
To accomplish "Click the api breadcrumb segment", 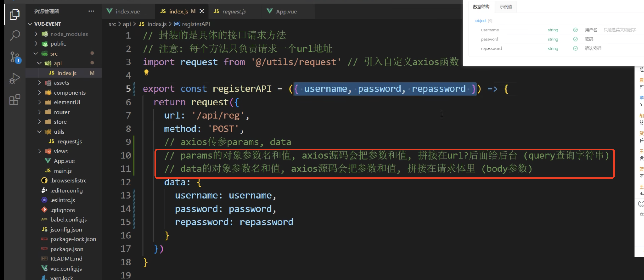I will click(x=127, y=24).
